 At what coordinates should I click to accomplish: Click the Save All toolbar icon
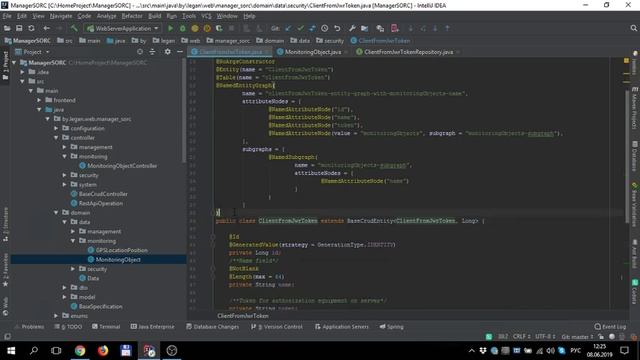point(19,28)
